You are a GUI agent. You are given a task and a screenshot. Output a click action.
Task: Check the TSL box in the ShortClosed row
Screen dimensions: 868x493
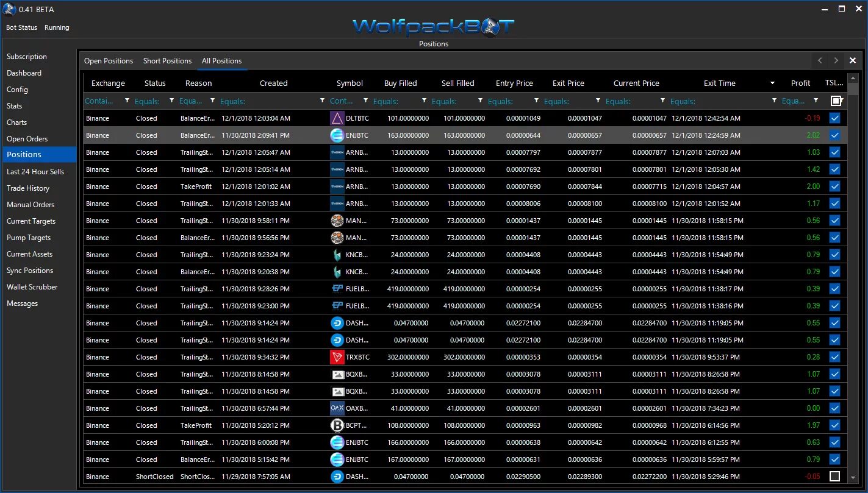(835, 477)
